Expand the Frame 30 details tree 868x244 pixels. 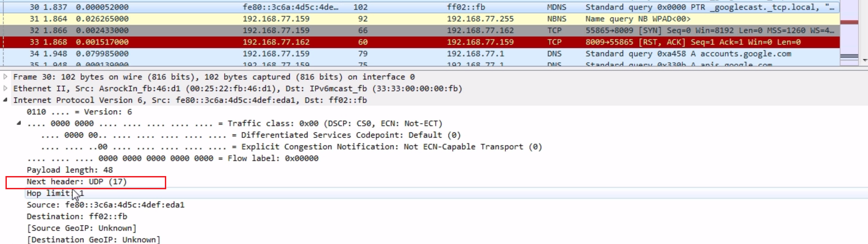(x=5, y=77)
